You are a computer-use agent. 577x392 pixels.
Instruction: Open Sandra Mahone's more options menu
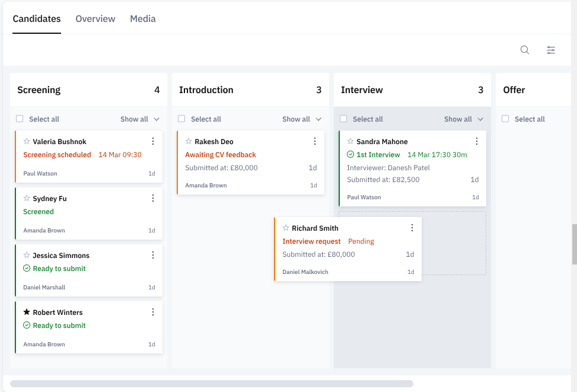click(477, 141)
